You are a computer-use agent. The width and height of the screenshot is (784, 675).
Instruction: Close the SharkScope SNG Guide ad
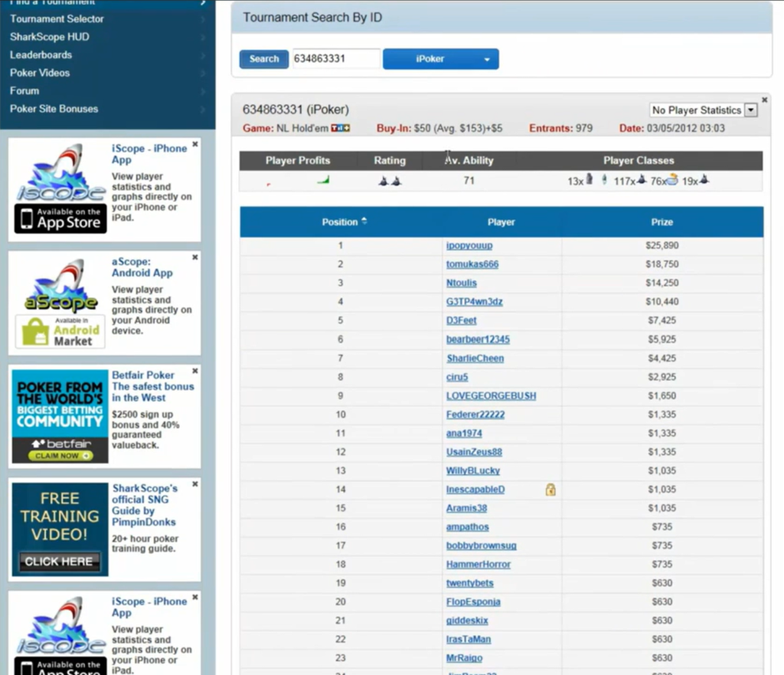click(x=195, y=484)
